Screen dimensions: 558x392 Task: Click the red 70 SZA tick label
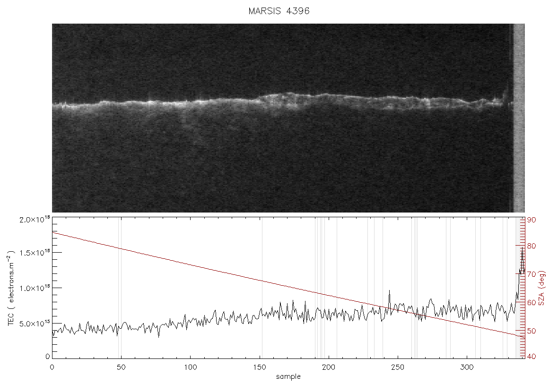pos(532,274)
